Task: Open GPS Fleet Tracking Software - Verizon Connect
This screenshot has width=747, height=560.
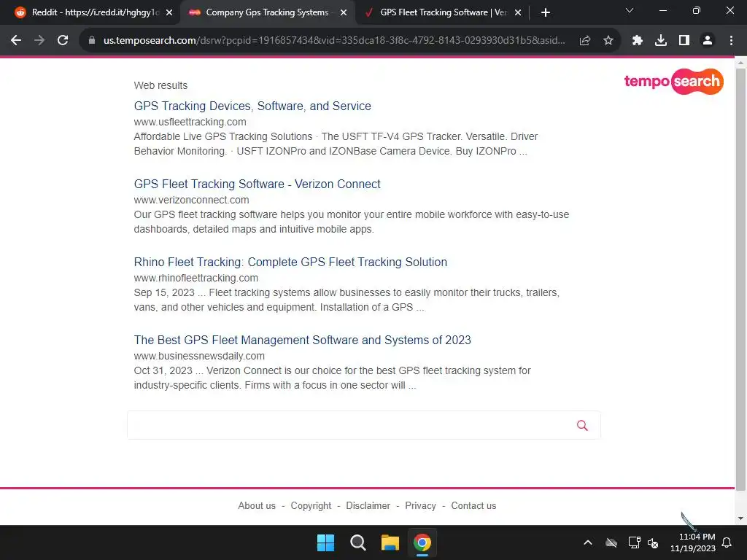Action: coord(258,184)
